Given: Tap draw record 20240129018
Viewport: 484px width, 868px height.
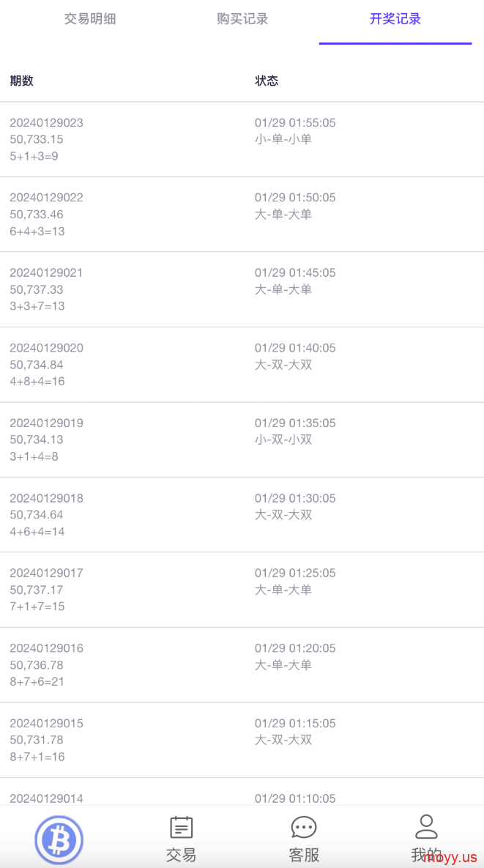Looking at the screenshot, I should click(x=46, y=498).
